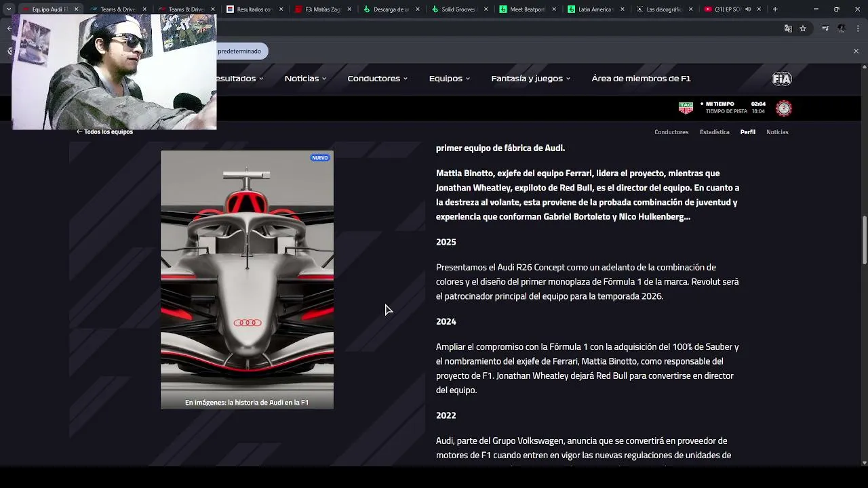Switch to the (31) EP SO YouTube tab

click(726, 9)
